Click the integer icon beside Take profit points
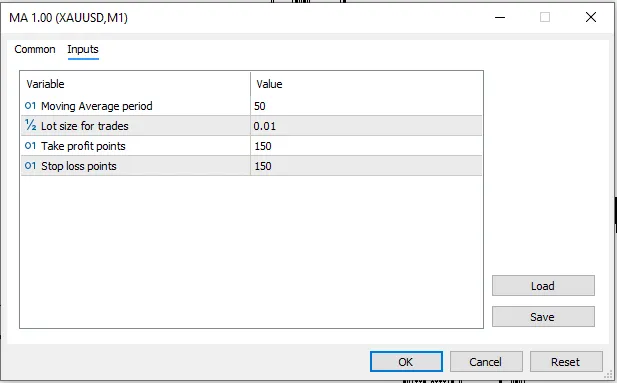Screen dimensions: 617x383 click(x=30, y=146)
